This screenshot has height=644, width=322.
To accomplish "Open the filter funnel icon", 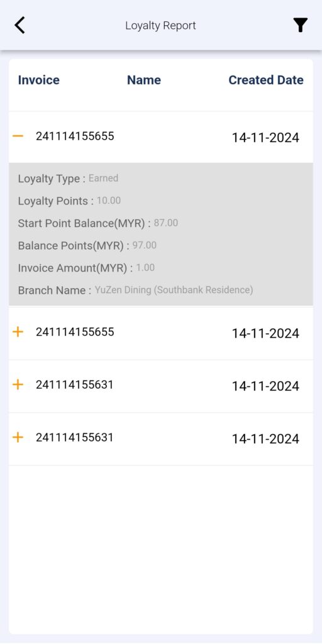I will (300, 25).
